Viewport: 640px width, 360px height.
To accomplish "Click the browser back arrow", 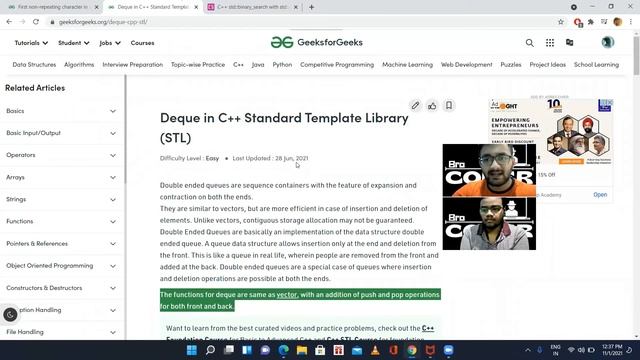I will point(9,22).
